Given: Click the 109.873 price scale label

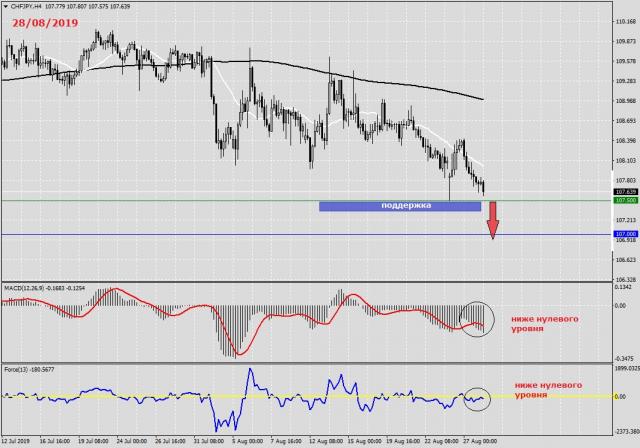Looking at the screenshot, I should coord(626,41).
